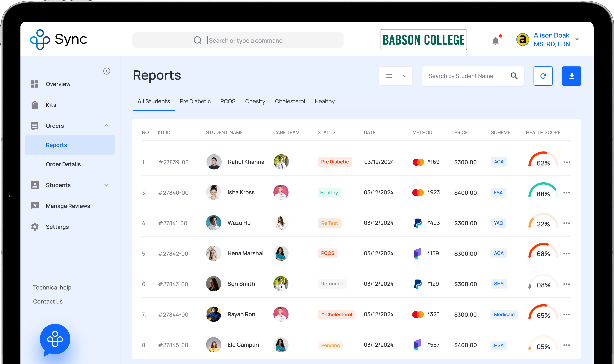The image size is (614, 364).
Task: Click the $400.00 price for Ele Campari
Action: point(465,345)
